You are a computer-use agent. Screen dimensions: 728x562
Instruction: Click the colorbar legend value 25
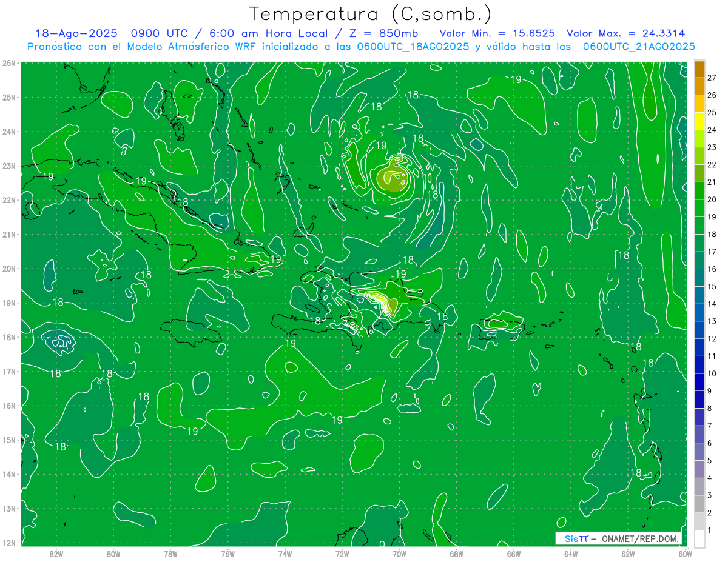point(712,113)
